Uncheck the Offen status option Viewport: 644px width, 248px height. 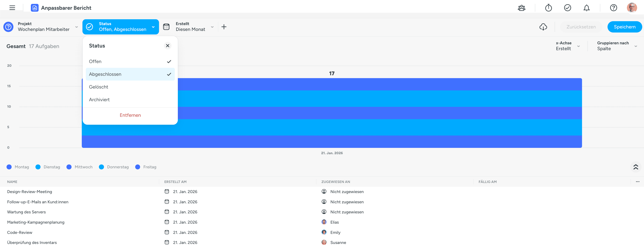click(130, 61)
